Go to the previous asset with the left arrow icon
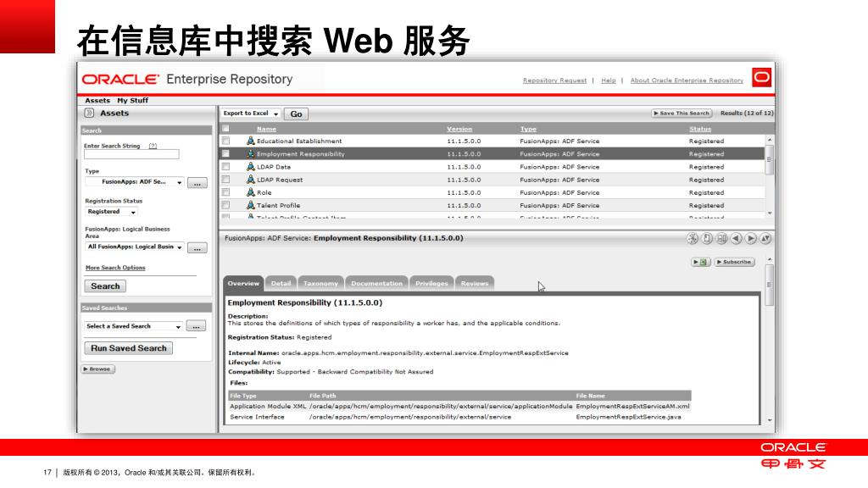This screenshot has width=868, height=488. [x=737, y=238]
